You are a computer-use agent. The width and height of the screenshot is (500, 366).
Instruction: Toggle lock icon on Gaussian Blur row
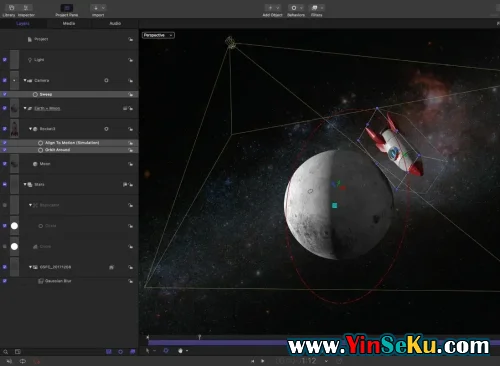(130, 281)
